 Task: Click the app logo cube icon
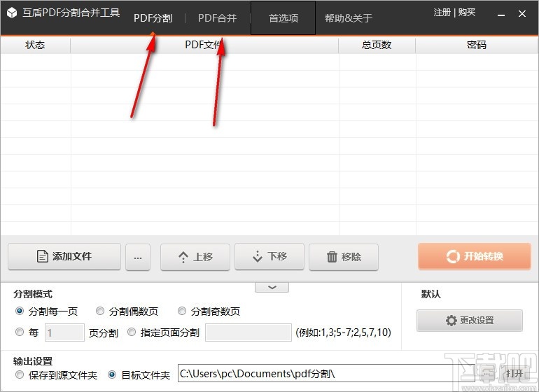[12, 13]
